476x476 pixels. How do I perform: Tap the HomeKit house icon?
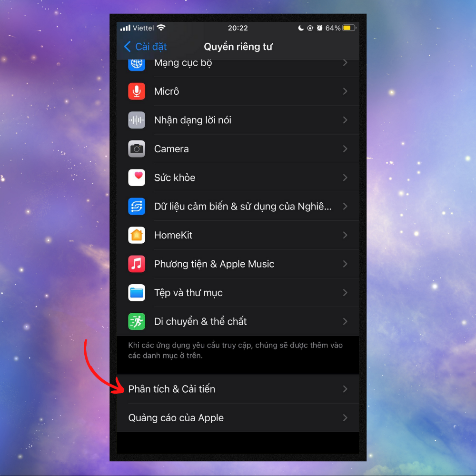point(137,235)
